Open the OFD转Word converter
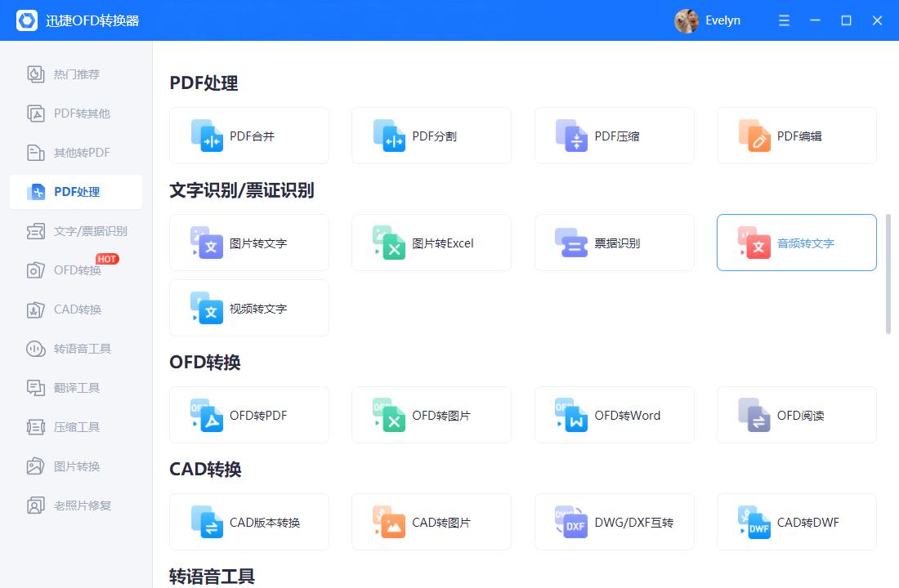The image size is (899, 588). (614, 415)
